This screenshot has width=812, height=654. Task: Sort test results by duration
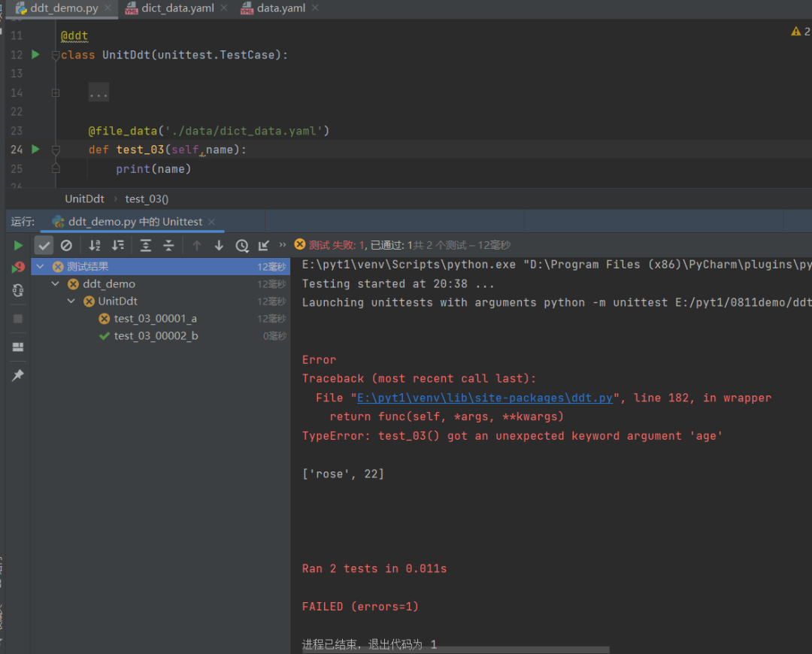[118, 245]
